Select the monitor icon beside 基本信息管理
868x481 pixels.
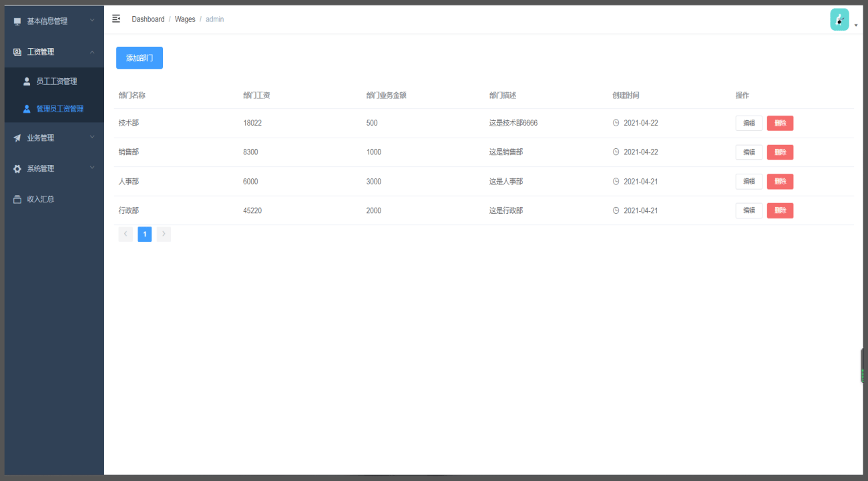tap(18, 21)
